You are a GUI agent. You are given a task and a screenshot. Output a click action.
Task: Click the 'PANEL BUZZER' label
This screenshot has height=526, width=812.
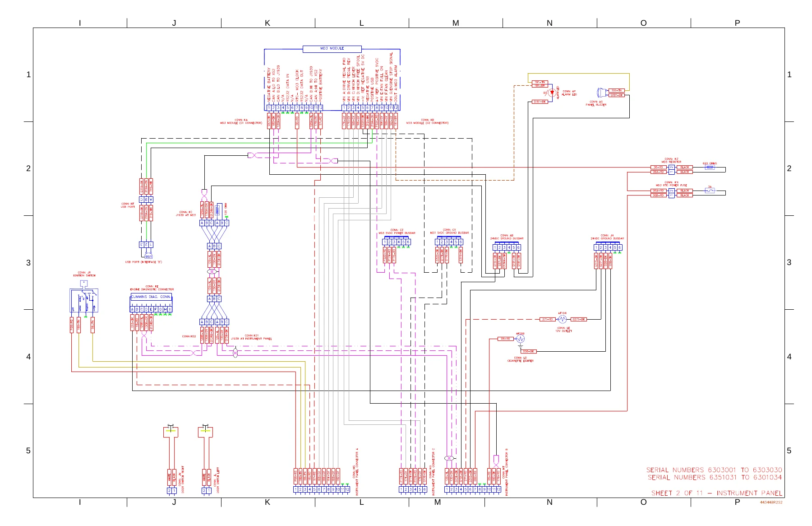(x=596, y=105)
